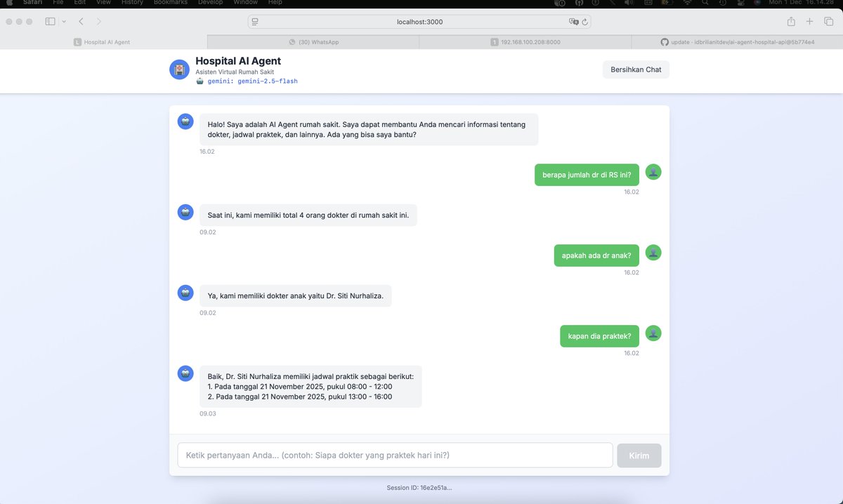Image resolution: width=843 pixels, height=504 pixels.
Task: Click the schedule line 'pukul 13:00 - 16:00'
Action: (x=300, y=397)
